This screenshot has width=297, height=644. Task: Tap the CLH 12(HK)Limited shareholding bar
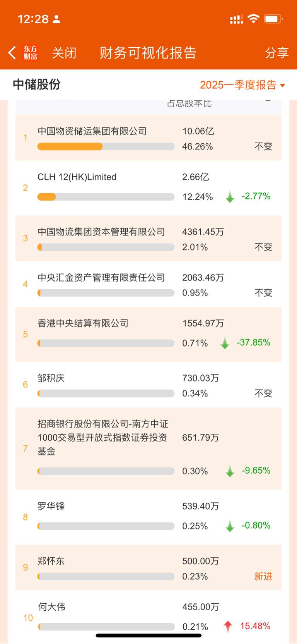(106, 197)
